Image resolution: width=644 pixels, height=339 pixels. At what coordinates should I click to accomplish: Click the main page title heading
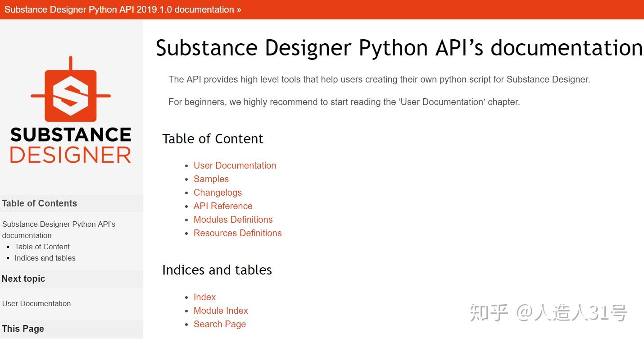399,47
